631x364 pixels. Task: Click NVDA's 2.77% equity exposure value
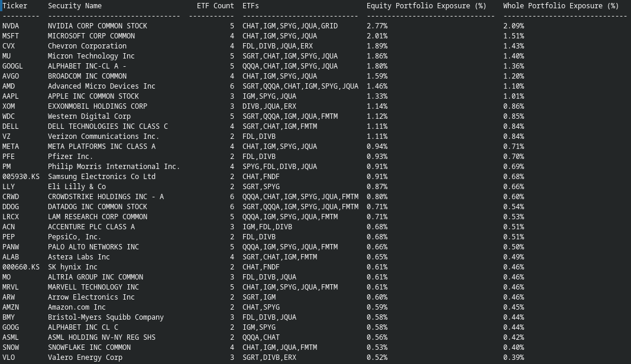point(377,26)
